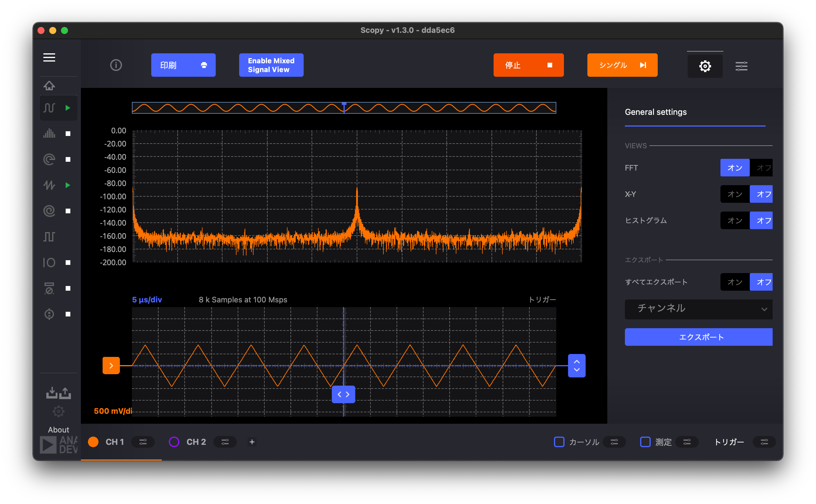Viewport: 816px width, 504px height.
Task: Open the Logic Analyzer instrument icon
Action: tap(49, 211)
